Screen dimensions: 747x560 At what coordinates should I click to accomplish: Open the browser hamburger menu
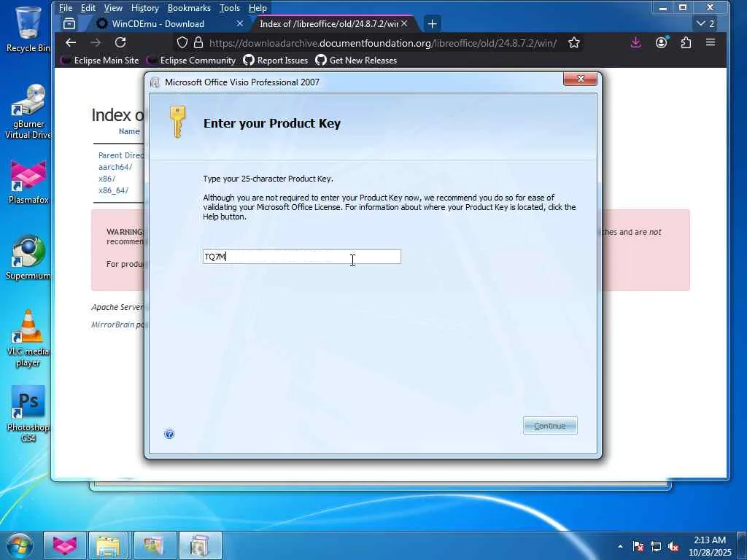pyautogui.click(x=711, y=43)
